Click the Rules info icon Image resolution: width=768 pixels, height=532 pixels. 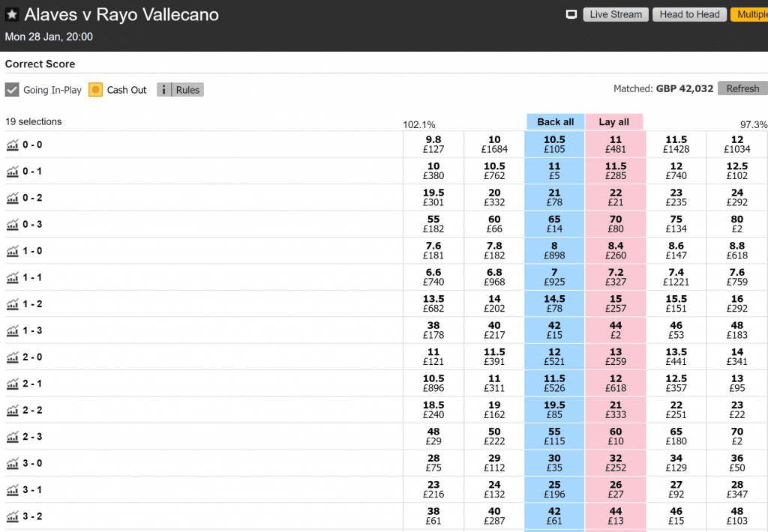pos(164,90)
